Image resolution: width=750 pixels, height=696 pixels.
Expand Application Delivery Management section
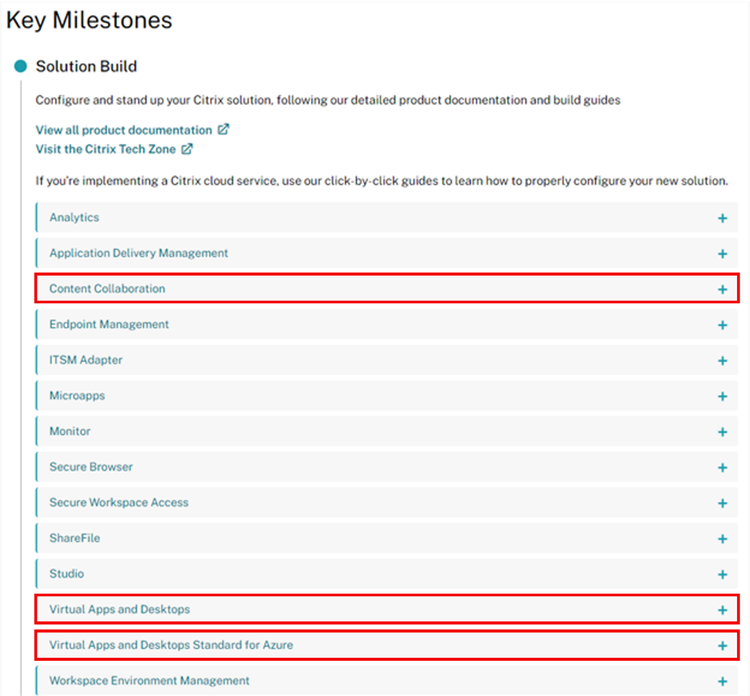click(x=386, y=253)
